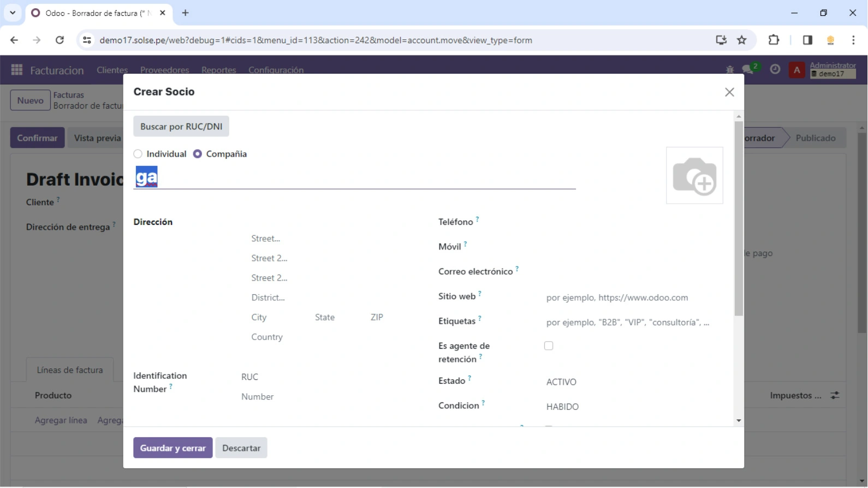The width and height of the screenshot is (868, 488).
Task: Select the Individual radio option
Action: (x=138, y=154)
